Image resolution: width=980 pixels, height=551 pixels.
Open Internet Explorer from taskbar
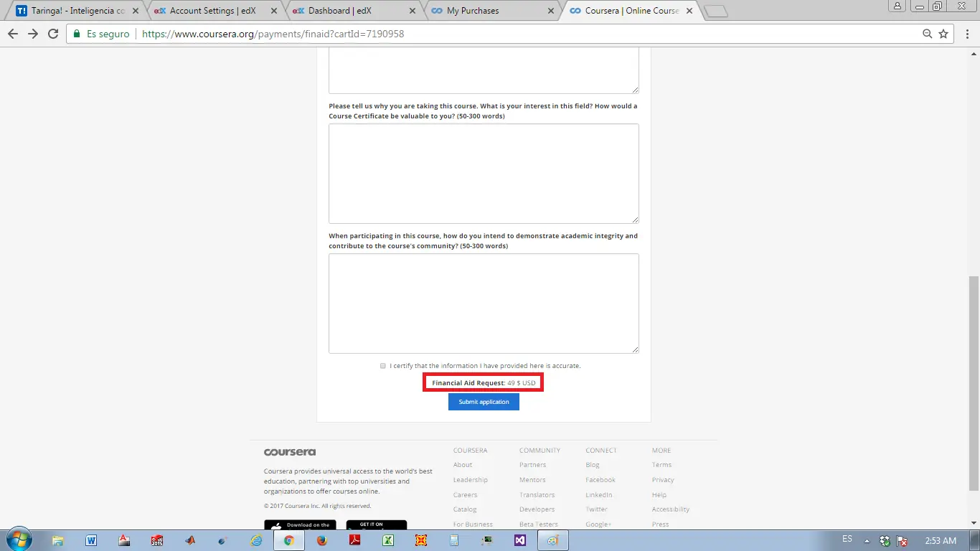(256, 540)
